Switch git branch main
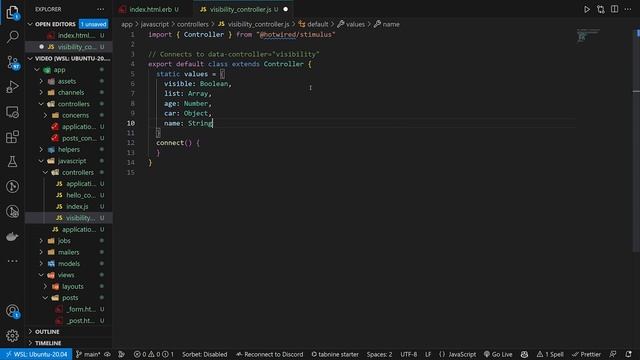Image resolution: width=640 pixels, height=360 pixels. coord(88,354)
